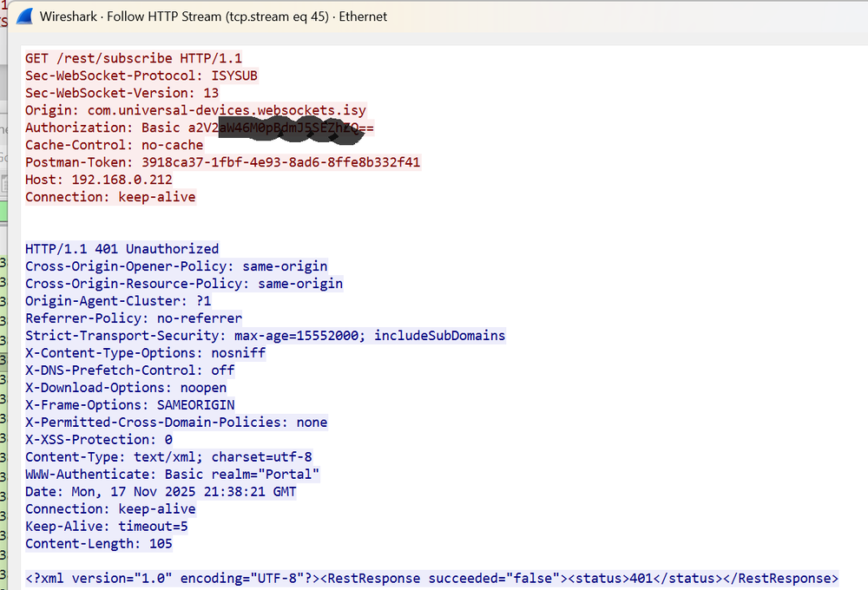The height and width of the screenshot is (590, 868).
Task: Click the Sec-WebSocket-Version: 13 line
Action: pos(122,93)
